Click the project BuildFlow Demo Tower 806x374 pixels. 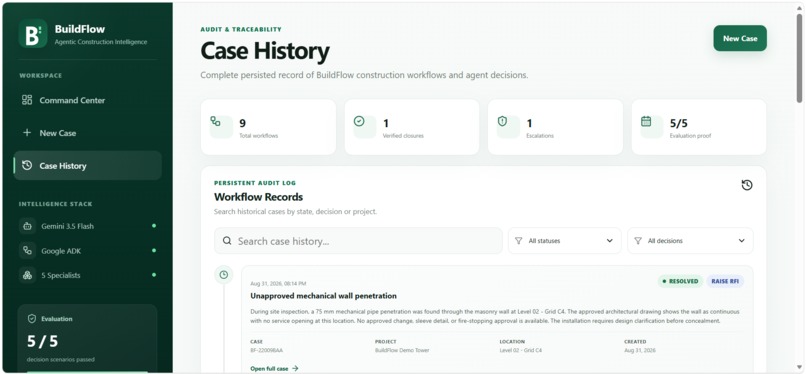coord(402,350)
